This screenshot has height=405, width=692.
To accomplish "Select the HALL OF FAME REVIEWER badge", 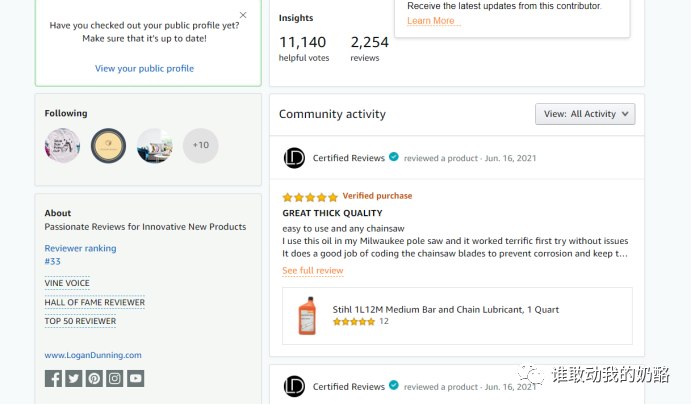I will click(x=94, y=302).
